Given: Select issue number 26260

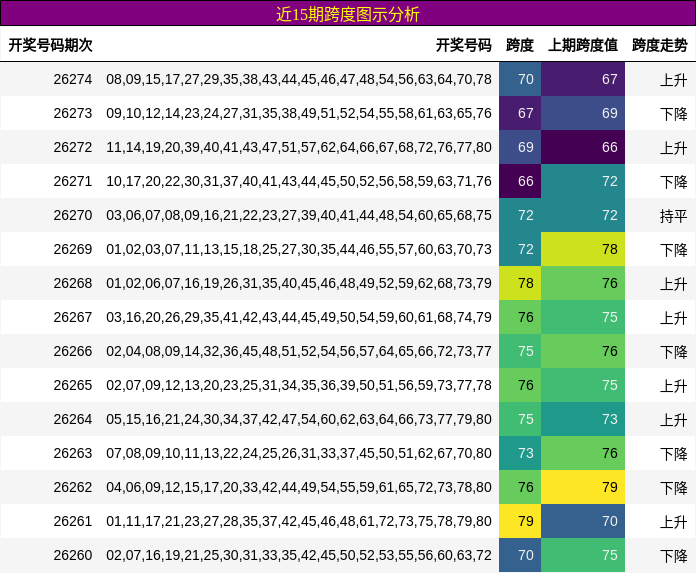Looking at the screenshot, I should pos(73,555).
